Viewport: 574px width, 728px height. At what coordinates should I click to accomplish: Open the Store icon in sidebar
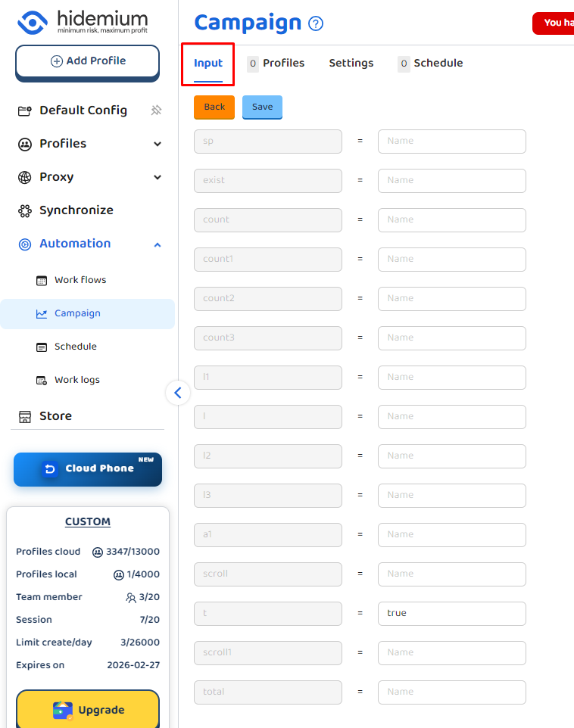(x=25, y=416)
